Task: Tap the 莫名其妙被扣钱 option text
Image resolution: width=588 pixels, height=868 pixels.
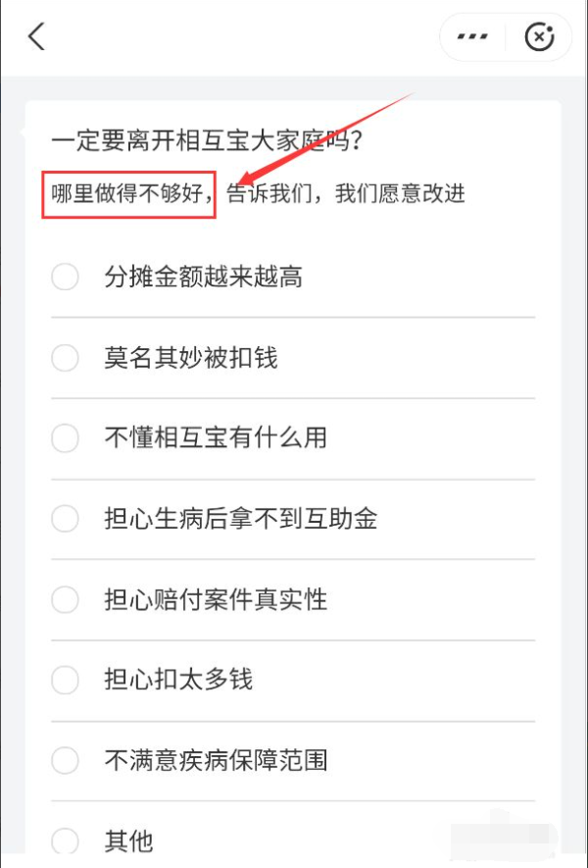Action: tap(191, 358)
